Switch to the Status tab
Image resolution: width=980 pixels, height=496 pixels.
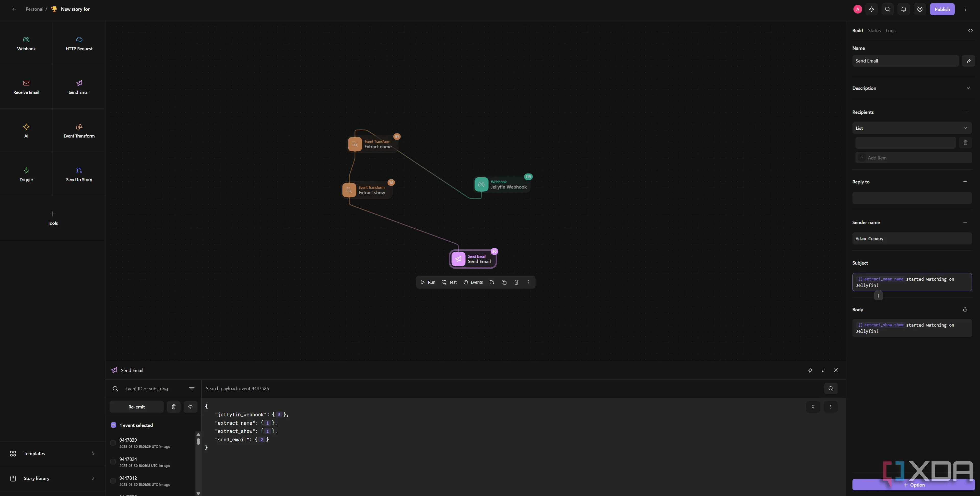tap(874, 30)
